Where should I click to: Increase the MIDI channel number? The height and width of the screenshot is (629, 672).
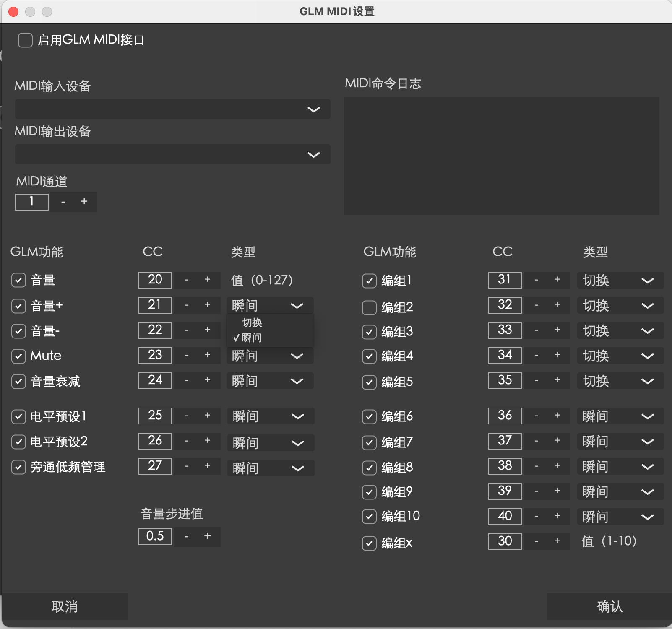[84, 202]
